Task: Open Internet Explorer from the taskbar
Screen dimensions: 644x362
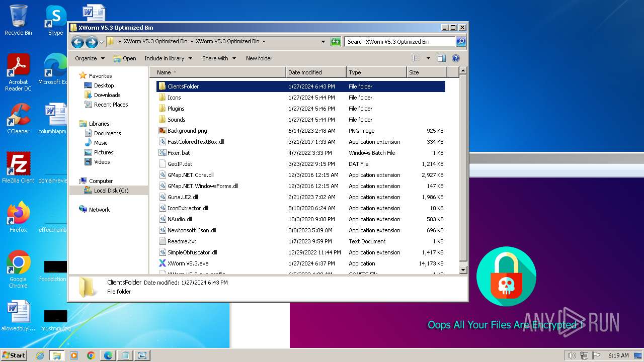Action: coord(40,355)
